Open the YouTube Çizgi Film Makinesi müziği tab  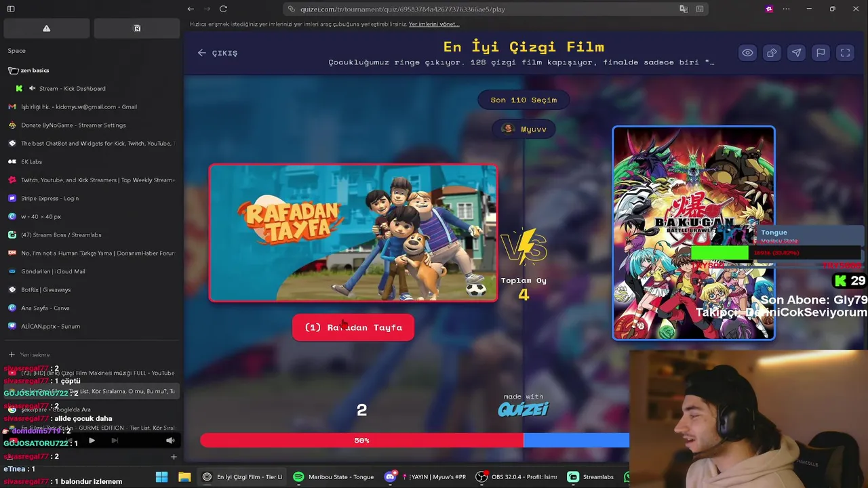[92, 373]
